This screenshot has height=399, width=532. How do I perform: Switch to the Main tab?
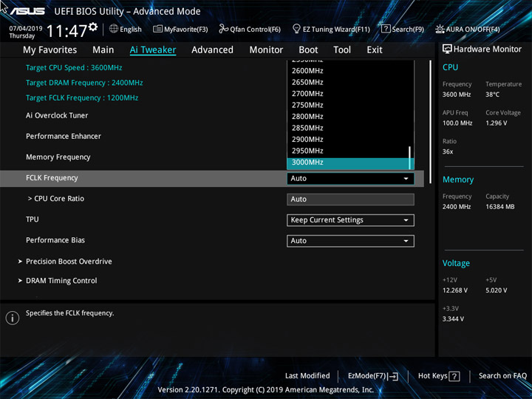(x=103, y=50)
